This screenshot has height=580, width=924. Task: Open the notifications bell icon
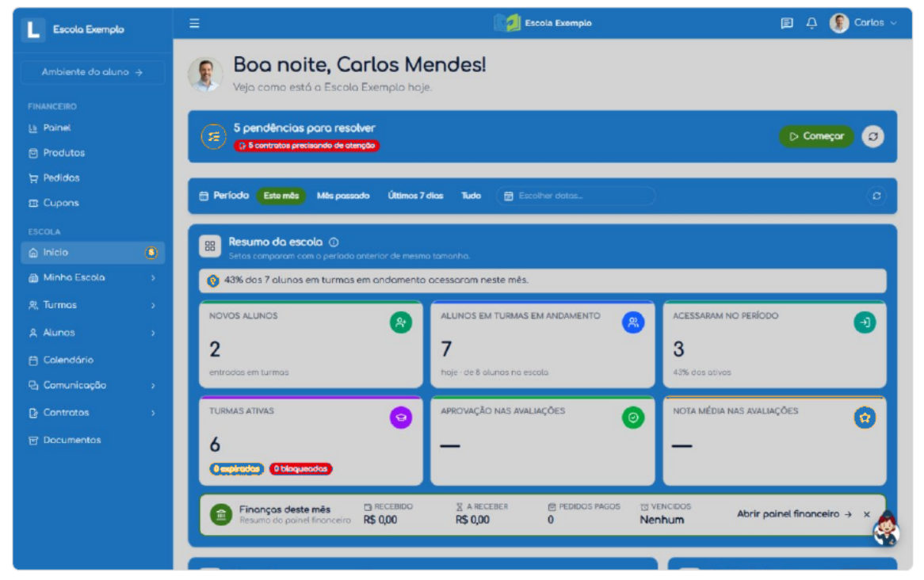tap(811, 23)
